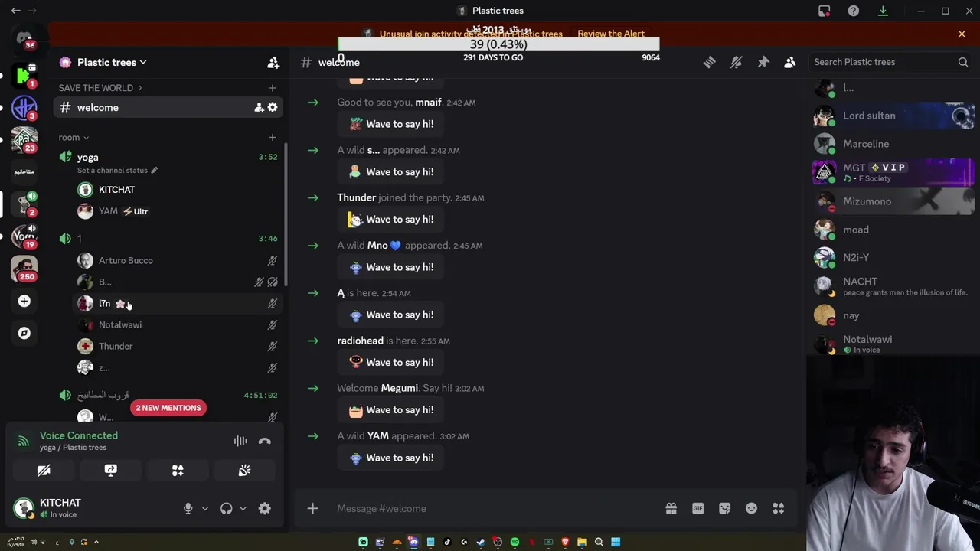Start an activity button in voice panel
980x551 pixels.
[x=178, y=471]
